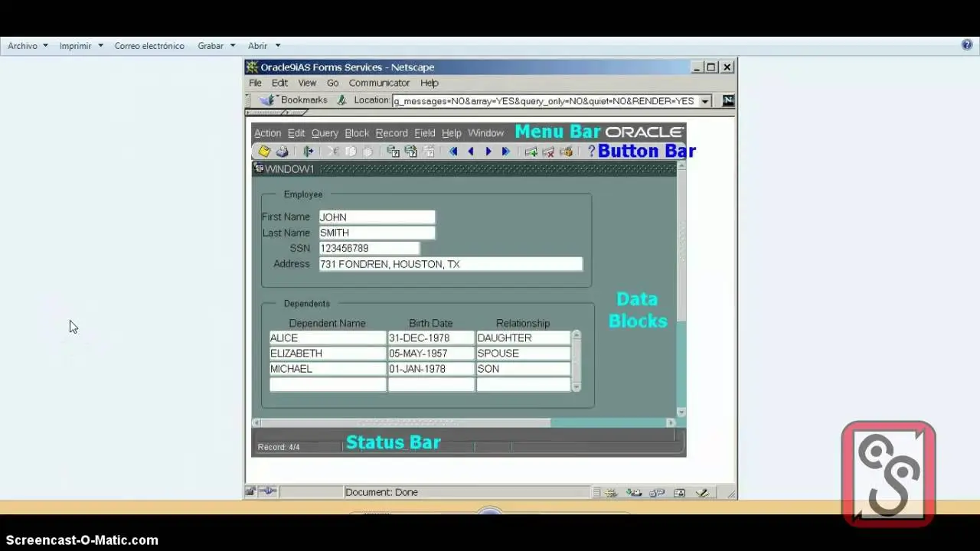Go to the next record with the single-right arrow
980x551 pixels.
click(x=488, y=152)
